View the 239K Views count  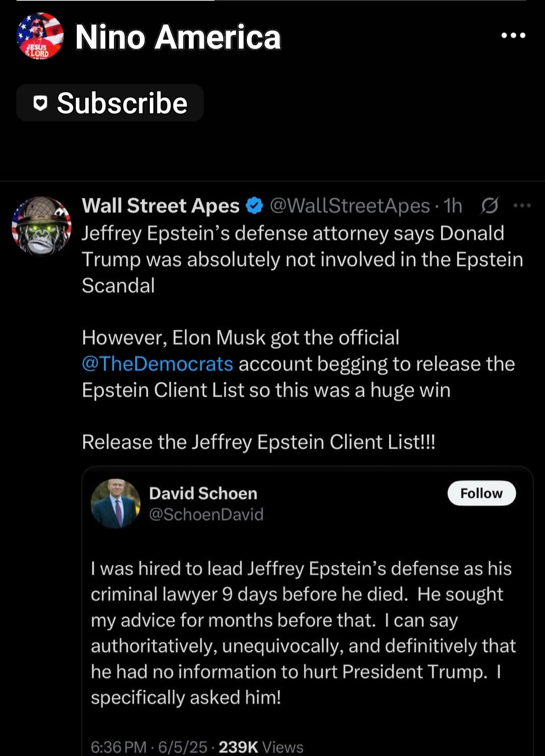[261, 747]
